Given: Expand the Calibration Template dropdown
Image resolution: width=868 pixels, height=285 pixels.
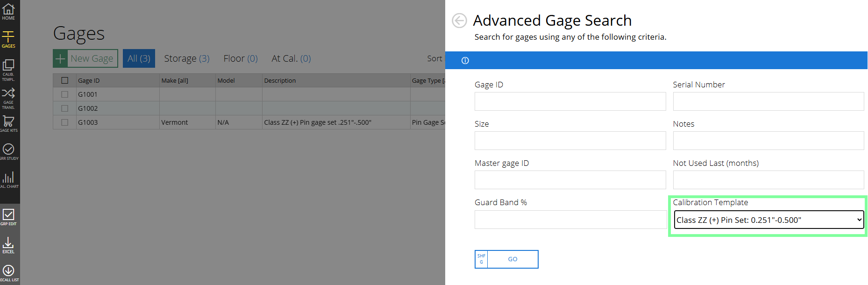Looking at the screenshot, I should (x=768, y=220).
